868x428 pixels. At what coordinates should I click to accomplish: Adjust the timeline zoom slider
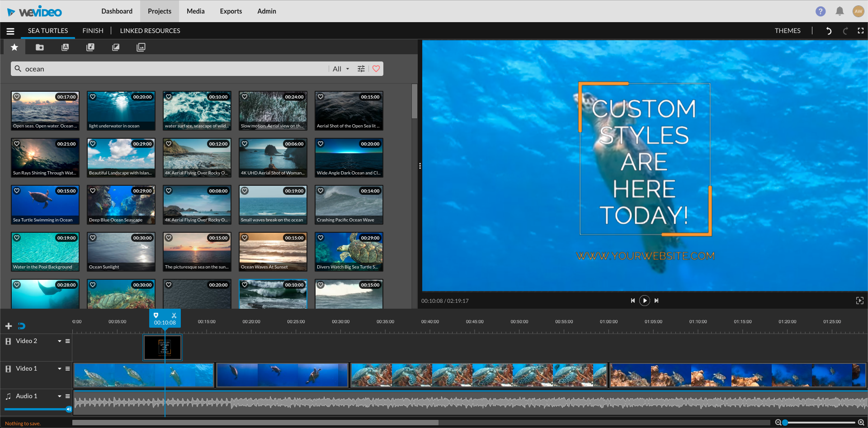coord(785,423)
